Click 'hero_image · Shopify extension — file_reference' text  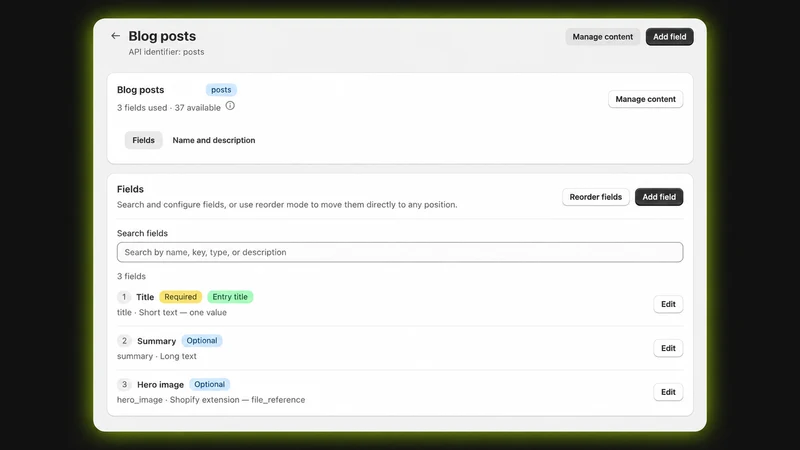[211, 399]
